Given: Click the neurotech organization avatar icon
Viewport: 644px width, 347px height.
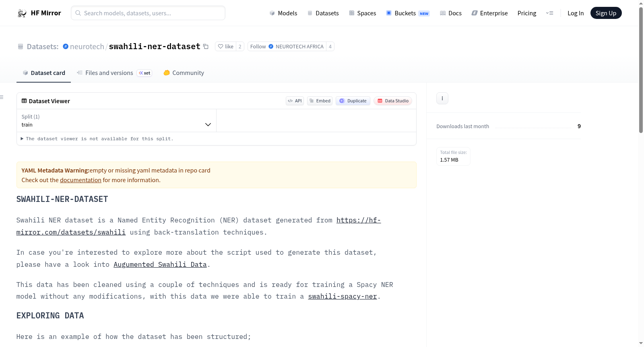Looking at the screenshot, I should pyautogui.click(x=66, y=46).
